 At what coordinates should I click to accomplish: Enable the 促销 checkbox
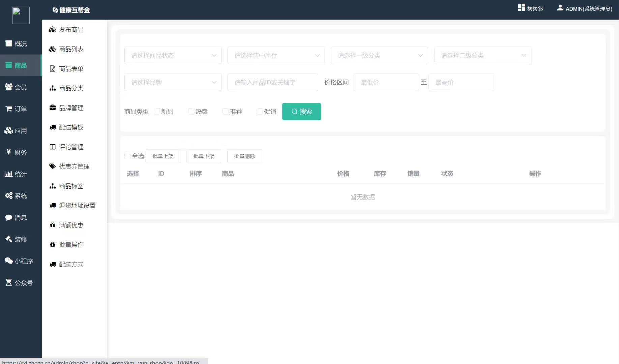click(260, 112)
